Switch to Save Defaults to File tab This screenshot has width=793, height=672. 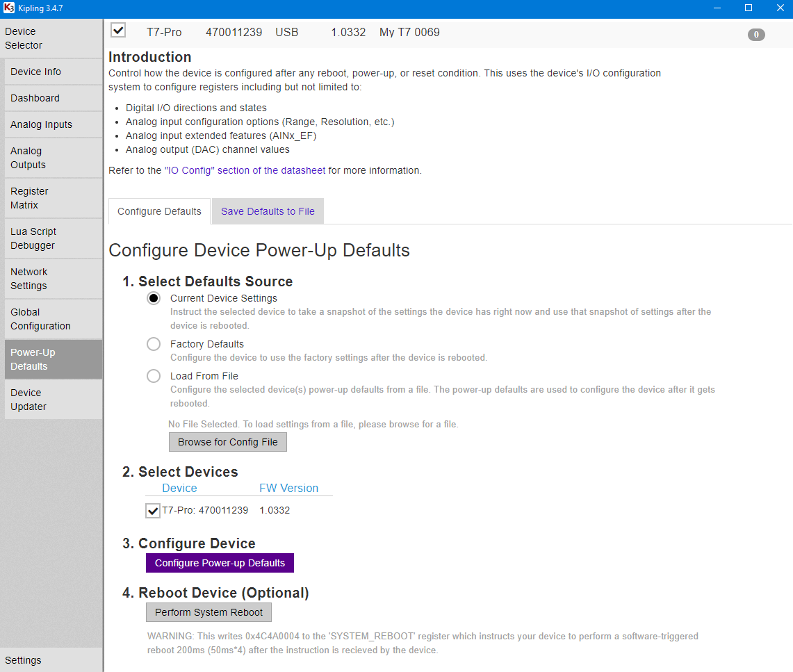[x=268, y=211]
